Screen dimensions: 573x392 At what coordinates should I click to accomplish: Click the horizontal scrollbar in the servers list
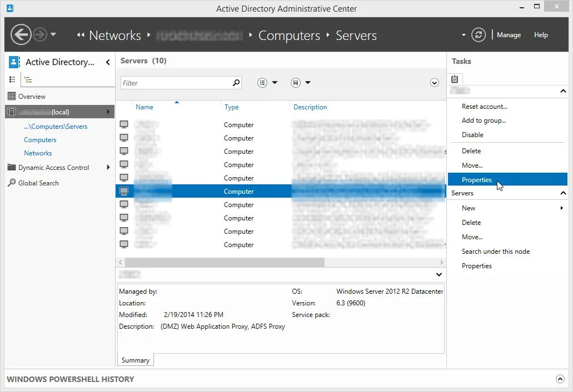(225, 262)
